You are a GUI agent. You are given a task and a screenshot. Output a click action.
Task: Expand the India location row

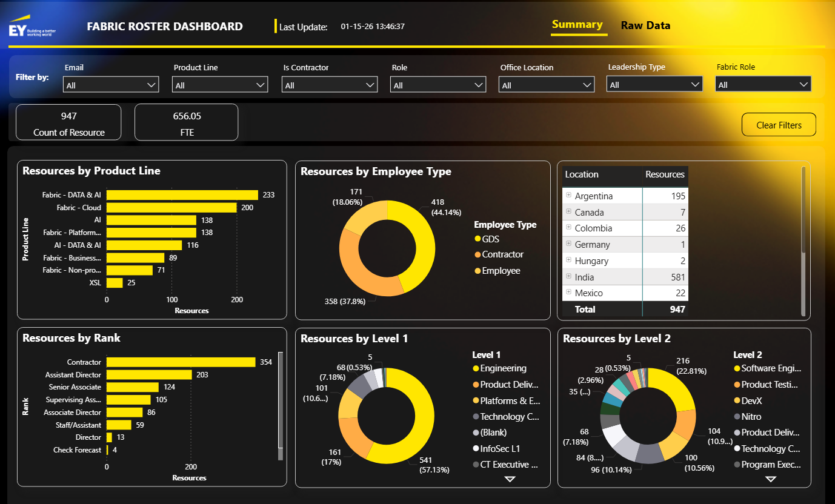click(569, 276)
